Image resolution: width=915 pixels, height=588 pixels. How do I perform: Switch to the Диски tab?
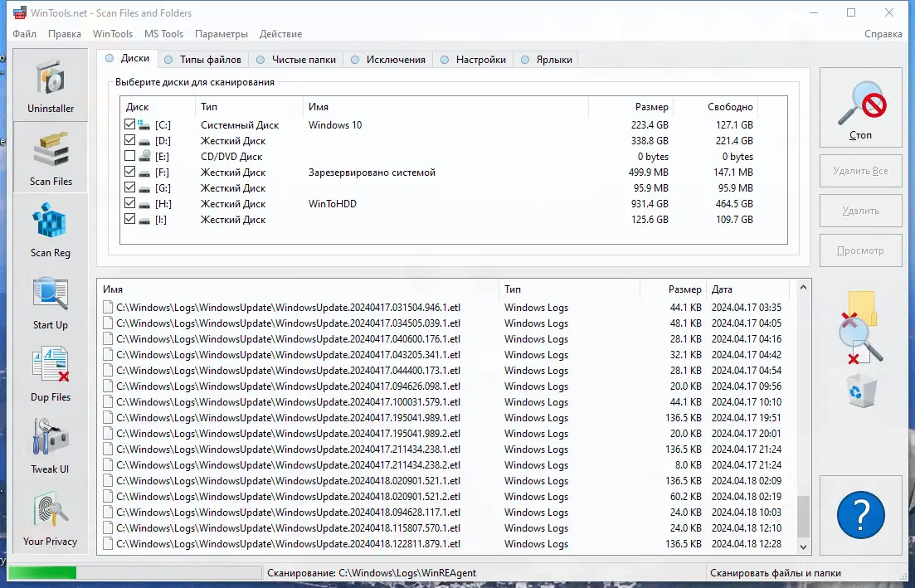(127, 58)
